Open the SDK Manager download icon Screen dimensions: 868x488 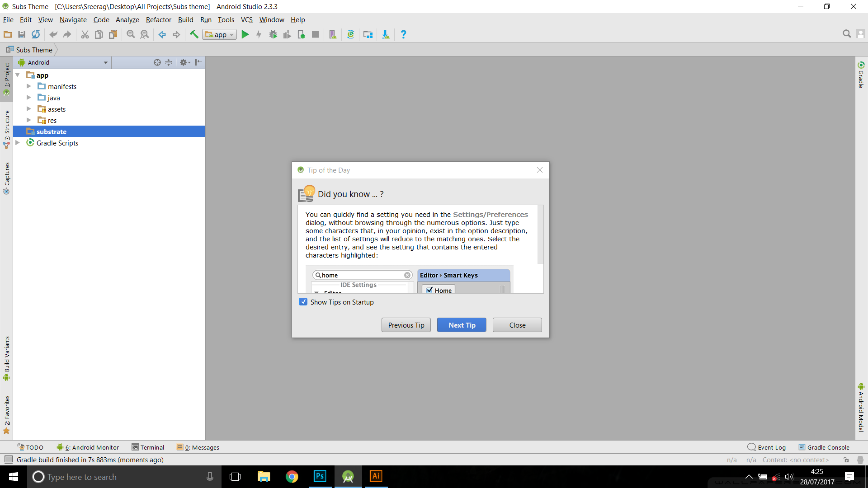(x=386, y=34)
